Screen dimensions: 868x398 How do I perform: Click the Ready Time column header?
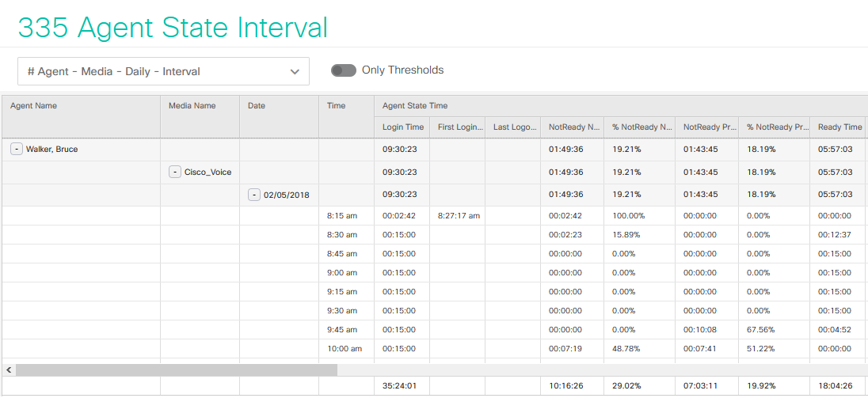pos(839,127)
